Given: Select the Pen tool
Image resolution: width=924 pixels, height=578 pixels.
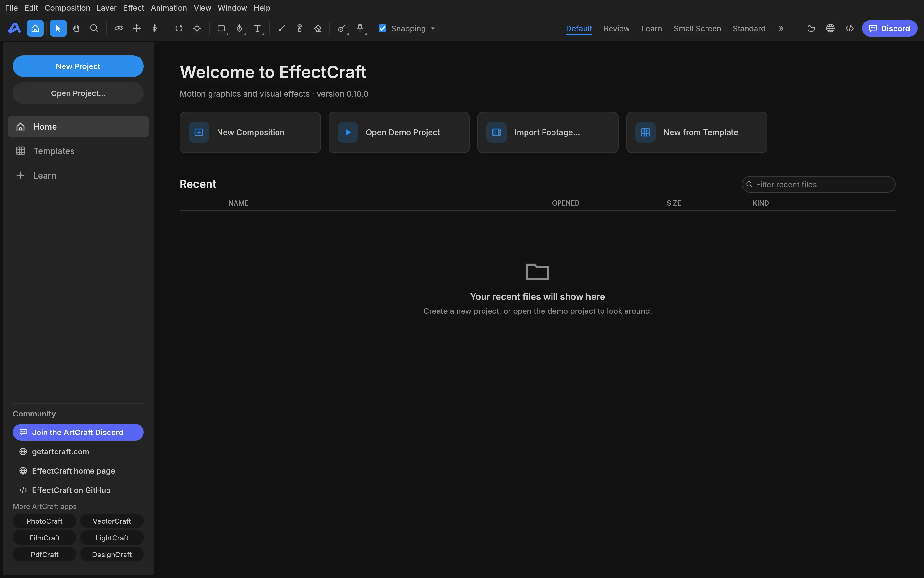Looking at the screenshot, I should [x=239, y=28].
